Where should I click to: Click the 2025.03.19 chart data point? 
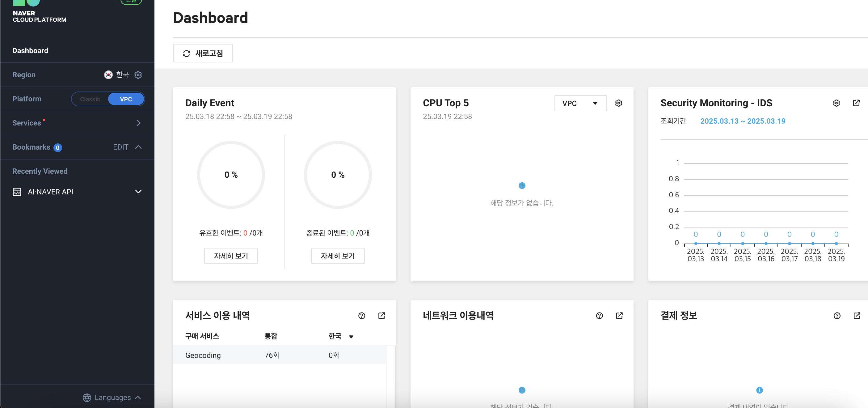pos(836,244)
